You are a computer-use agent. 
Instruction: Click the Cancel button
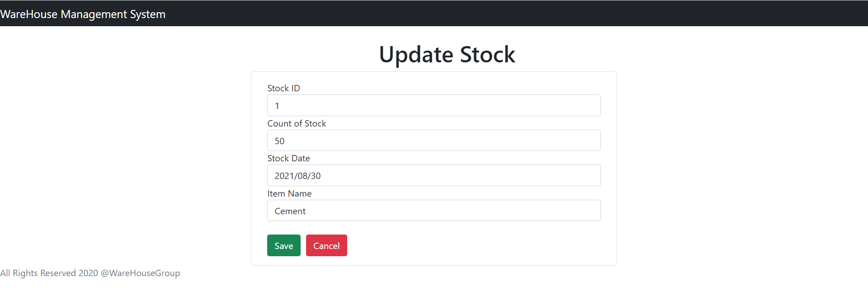click(326, 245)
